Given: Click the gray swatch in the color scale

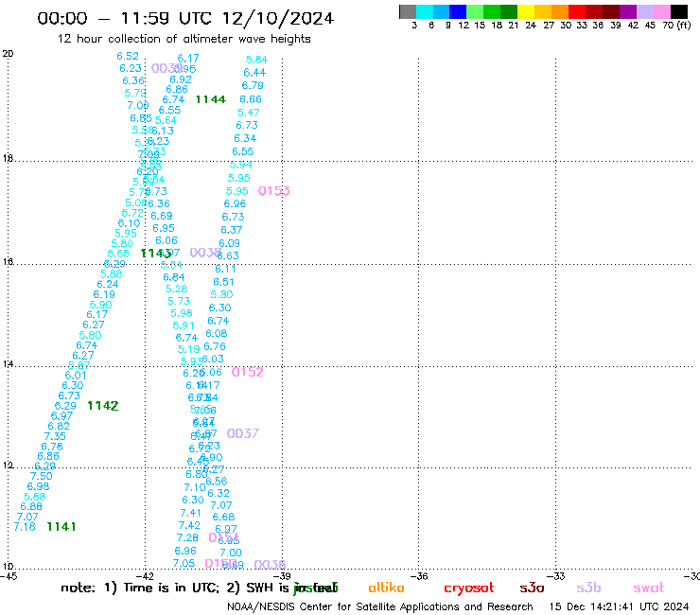Looking at the screenshot, I should click(408, 11).
